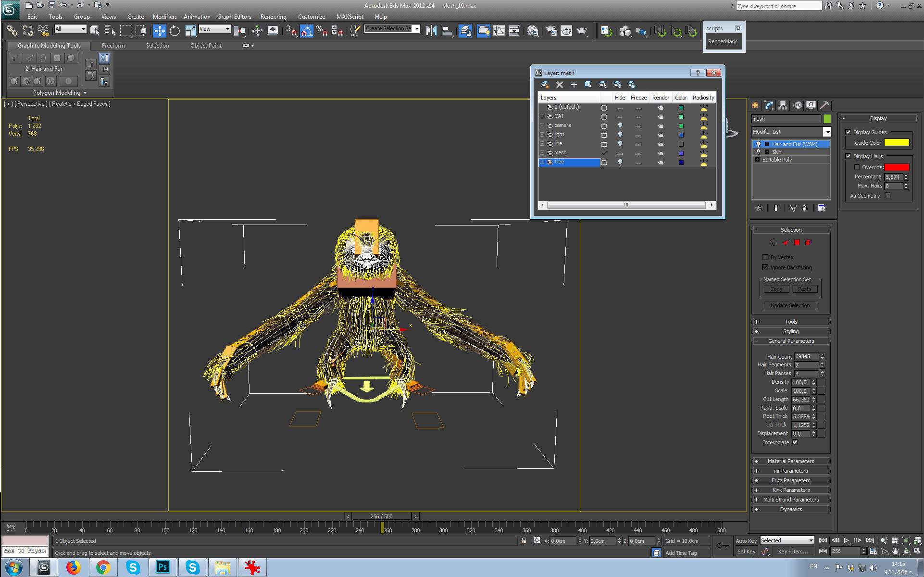Toggle Interpolate checkbox
The height and width of the screenshot is (577, 924).
tap(795, 442)
